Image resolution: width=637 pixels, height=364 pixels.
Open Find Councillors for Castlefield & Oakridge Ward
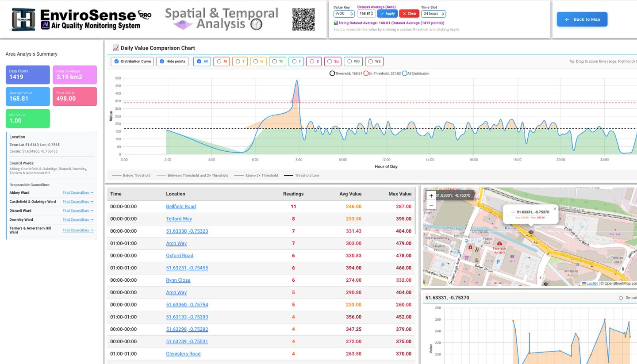click(78, 202)
